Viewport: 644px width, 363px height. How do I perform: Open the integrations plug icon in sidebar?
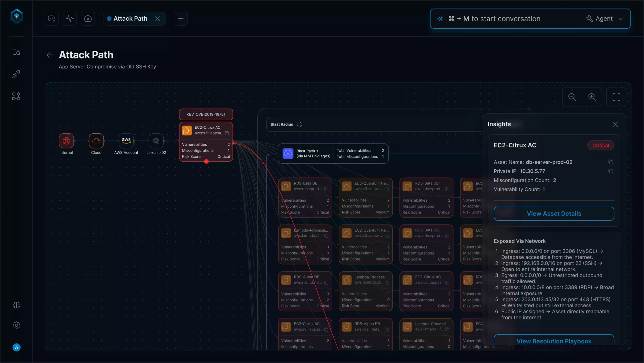point(16,74)
